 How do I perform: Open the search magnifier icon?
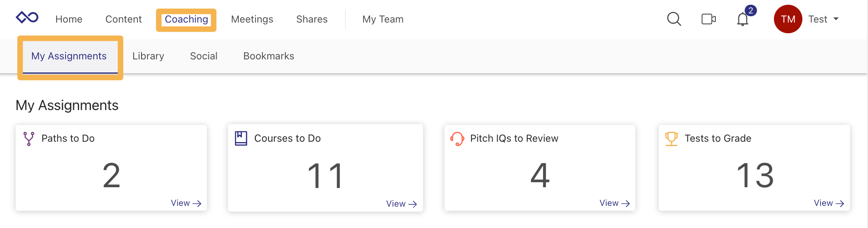tap(674, 19)
